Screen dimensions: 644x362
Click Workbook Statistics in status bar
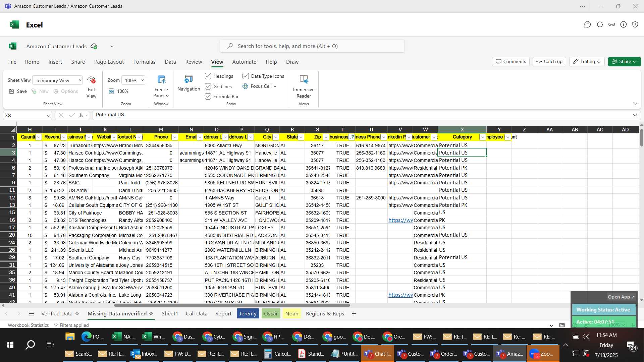click(x=28, y=325)
